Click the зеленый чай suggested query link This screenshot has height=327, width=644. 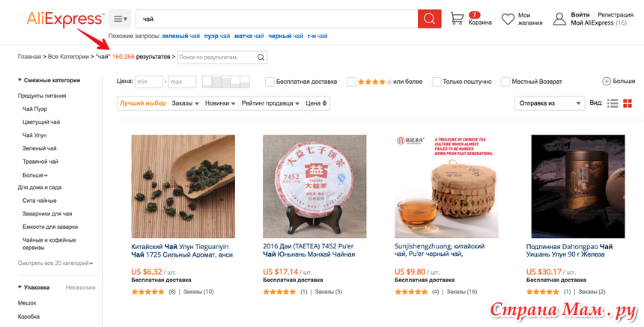[181, 36]
